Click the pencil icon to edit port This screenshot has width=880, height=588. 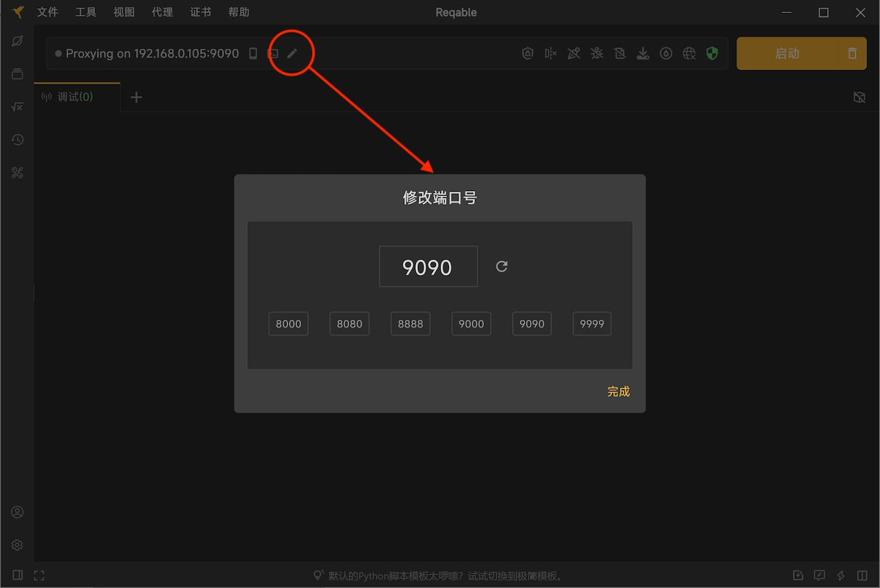[292, 54]
